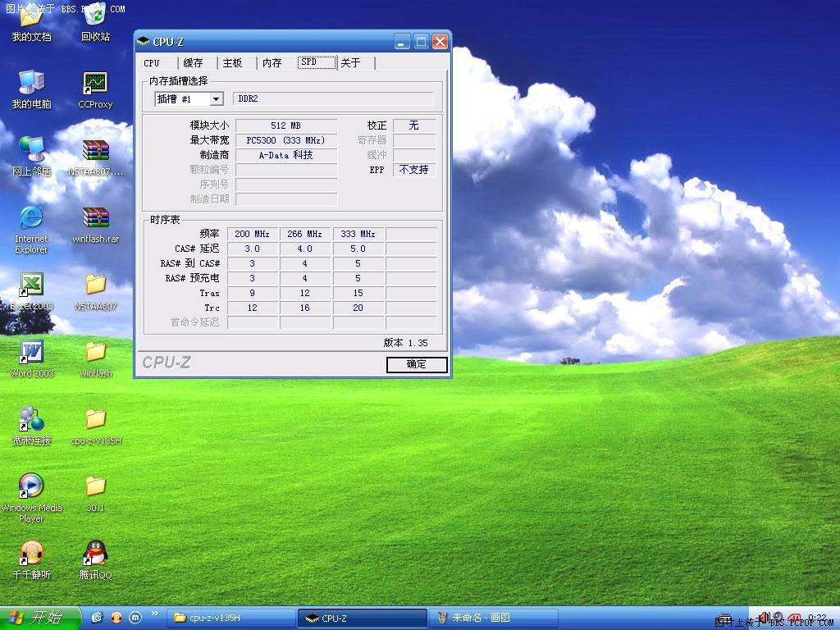
Task: Switch to the 缓存 tab
Action: click(197, 62)
